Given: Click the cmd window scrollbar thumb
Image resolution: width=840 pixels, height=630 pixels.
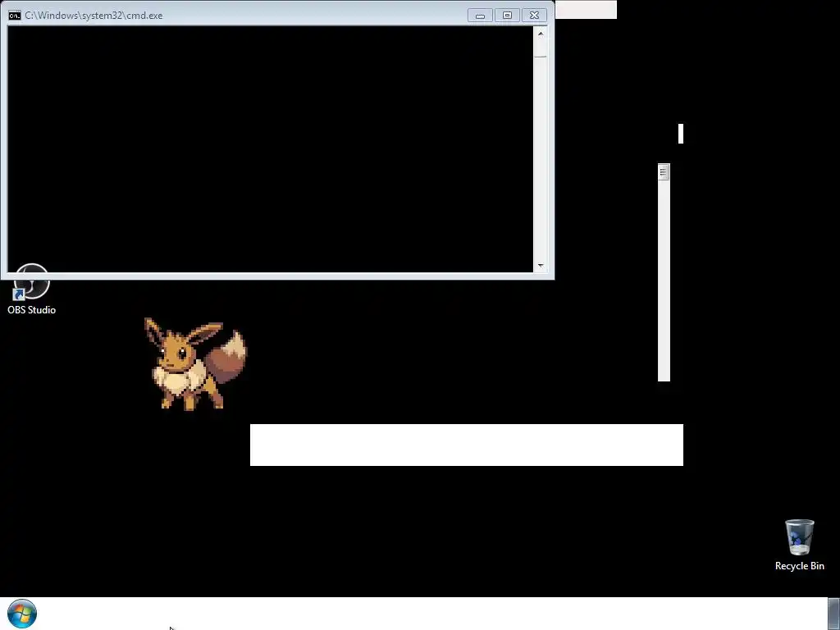Looking at the screenshot, I should pos(540,48).
